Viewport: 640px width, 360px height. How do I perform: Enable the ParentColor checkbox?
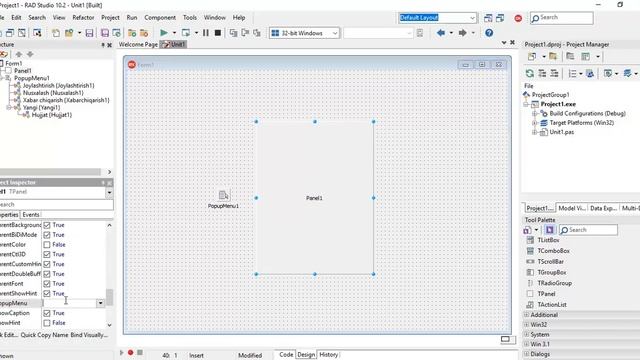click(47, 244)
